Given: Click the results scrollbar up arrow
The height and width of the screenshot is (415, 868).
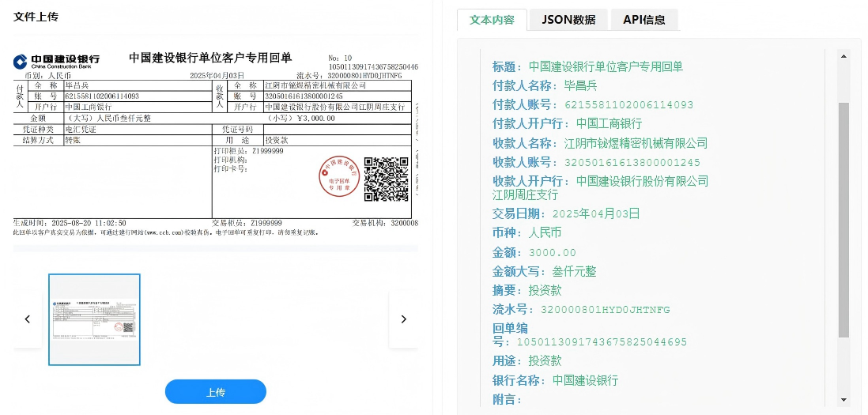Looking at the screenshot, I should (843, 56).
